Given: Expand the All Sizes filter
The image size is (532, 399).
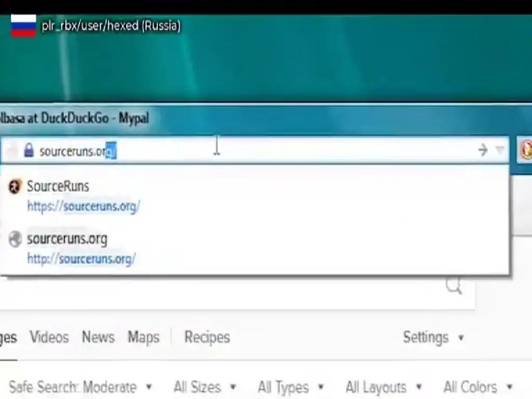Looking at the screenshot, I should [205, 387].
